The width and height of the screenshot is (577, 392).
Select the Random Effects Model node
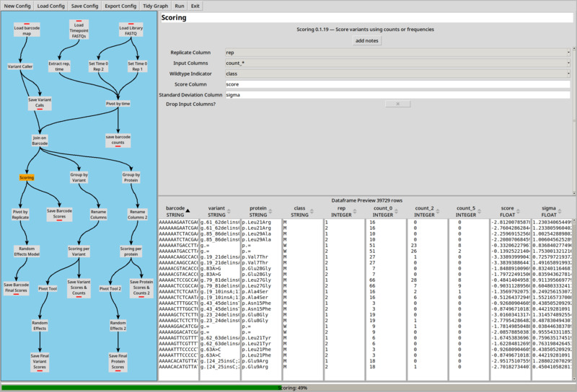coord(27,251)
